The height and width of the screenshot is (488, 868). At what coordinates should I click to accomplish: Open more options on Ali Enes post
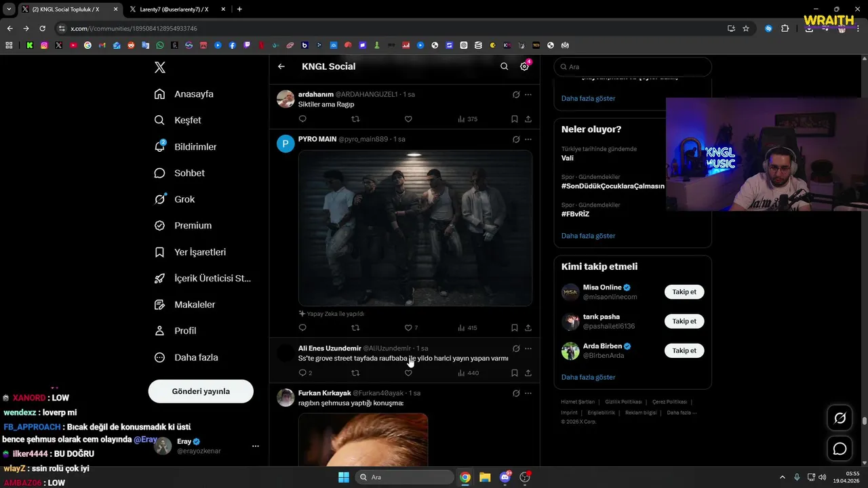(x=528, y=348)
